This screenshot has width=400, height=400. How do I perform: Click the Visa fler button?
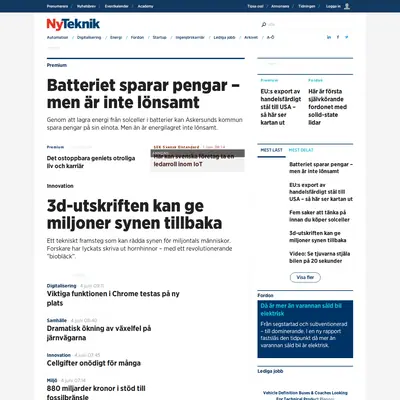[305, 277]
